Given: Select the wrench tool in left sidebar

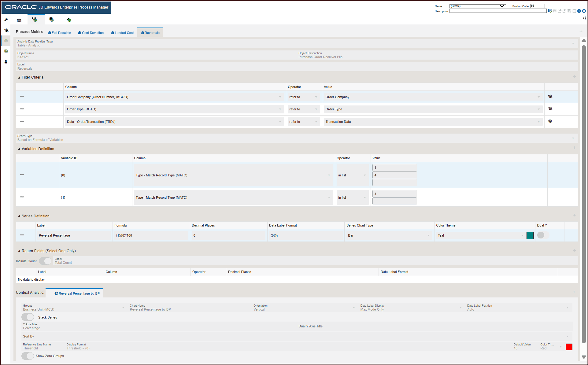Looking at the screenshot, I should tap(6, 19).
